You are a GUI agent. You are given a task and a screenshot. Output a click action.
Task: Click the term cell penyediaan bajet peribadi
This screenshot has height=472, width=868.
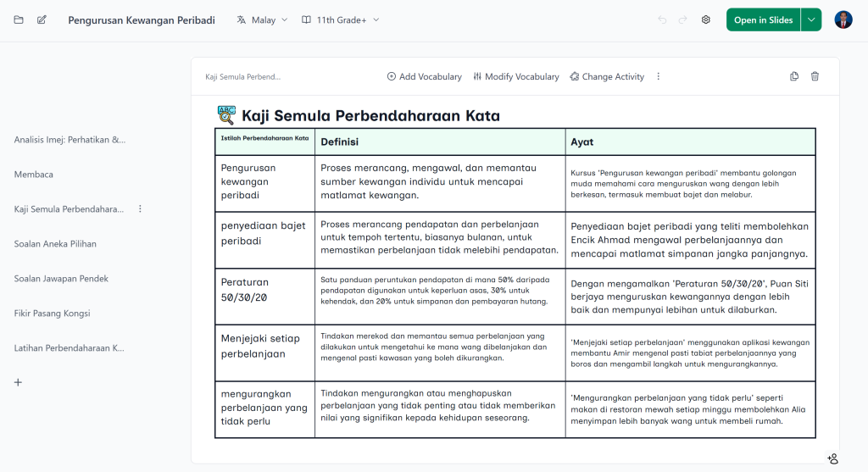click(264, 240)
